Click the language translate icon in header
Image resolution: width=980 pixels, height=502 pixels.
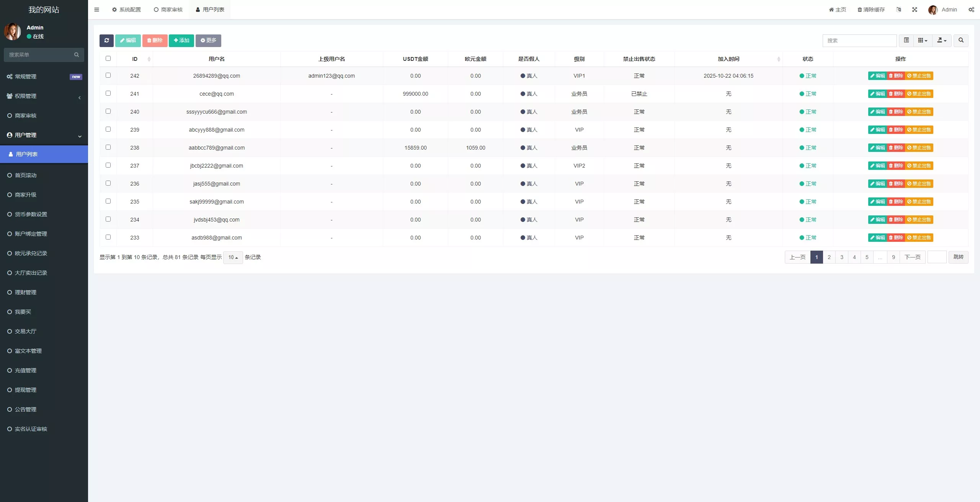pos(898,10)
